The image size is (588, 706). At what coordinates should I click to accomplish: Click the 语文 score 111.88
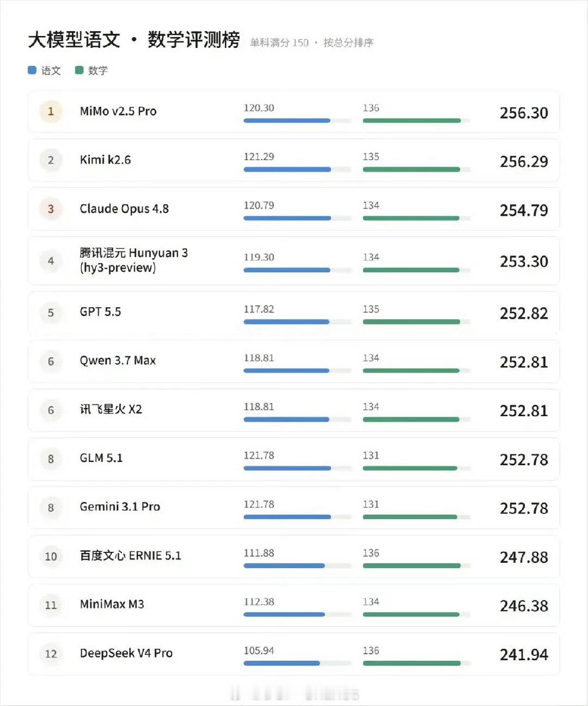[x=259, y=553]
